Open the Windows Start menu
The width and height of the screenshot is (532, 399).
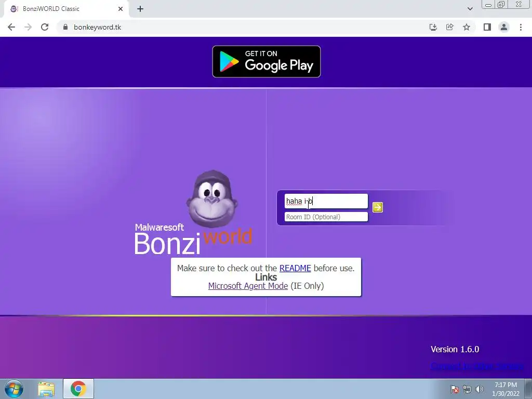14,389
